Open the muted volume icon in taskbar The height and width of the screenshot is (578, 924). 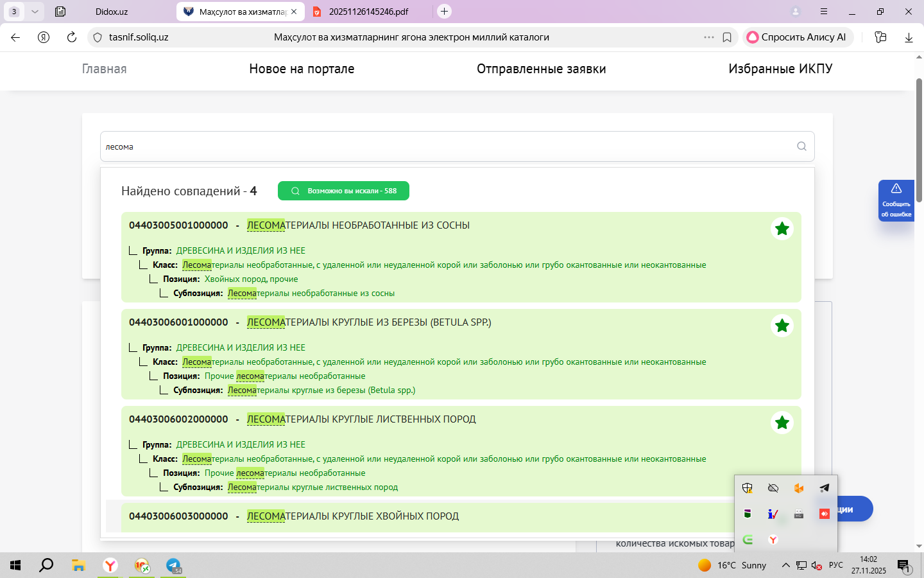[x=817, y=565]
